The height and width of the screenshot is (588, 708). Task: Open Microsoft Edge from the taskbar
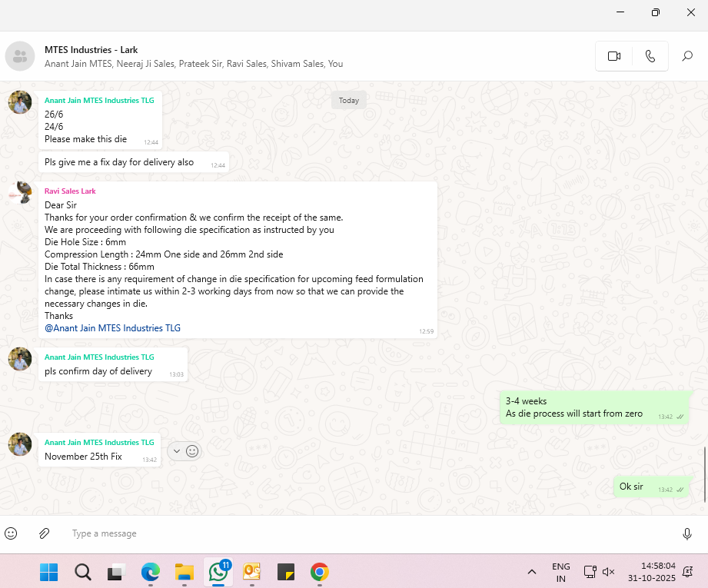click(x=150, y=572)
